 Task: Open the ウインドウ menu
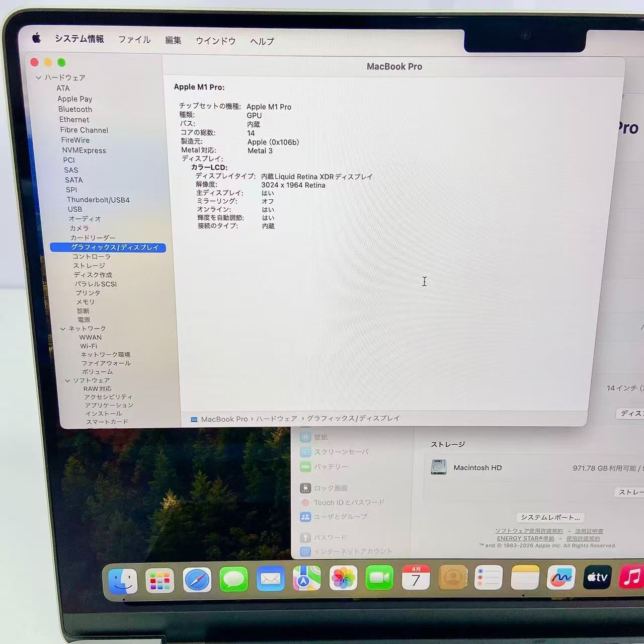tap(215, 41)
